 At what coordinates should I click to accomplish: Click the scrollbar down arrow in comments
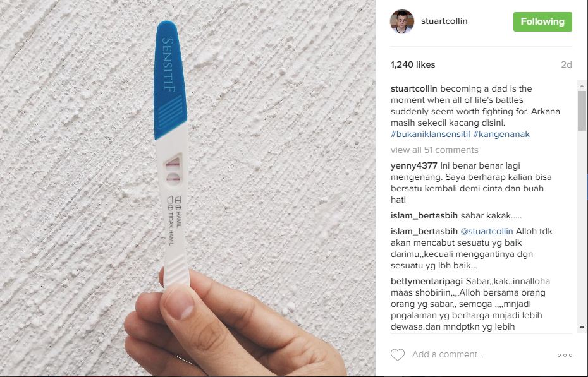(582, 328)
